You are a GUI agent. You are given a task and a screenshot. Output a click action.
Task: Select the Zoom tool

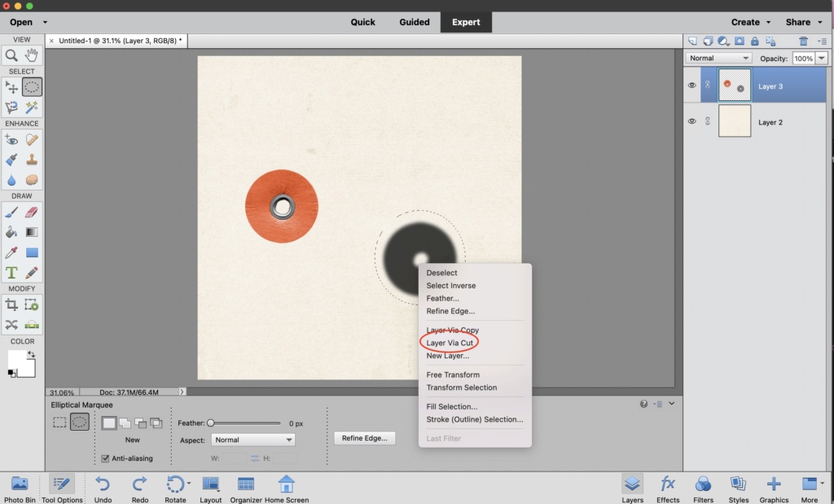point(11,55)
